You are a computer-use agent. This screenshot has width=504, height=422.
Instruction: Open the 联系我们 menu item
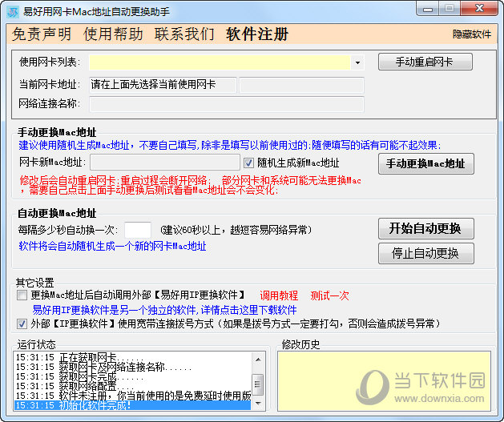tap(184, 34)
